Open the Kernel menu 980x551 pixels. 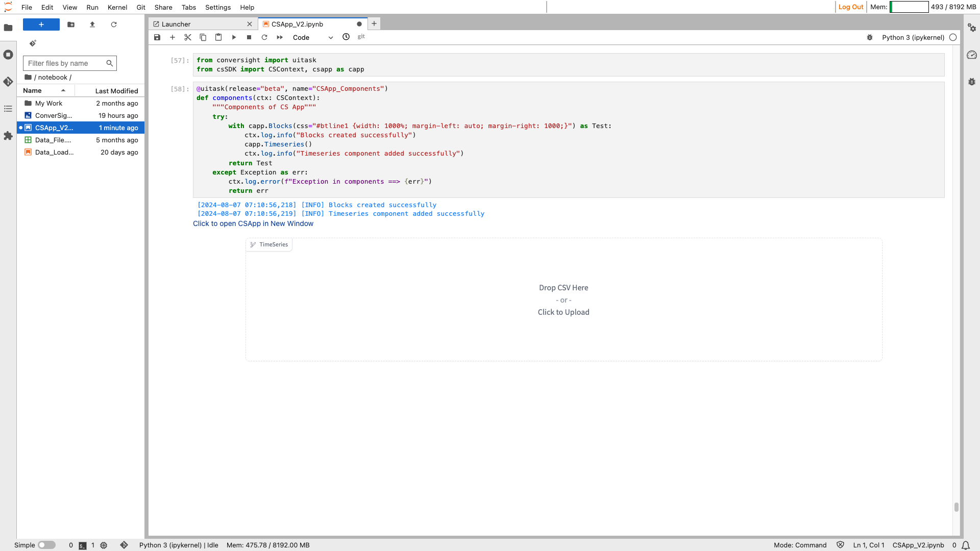[117, 7]
